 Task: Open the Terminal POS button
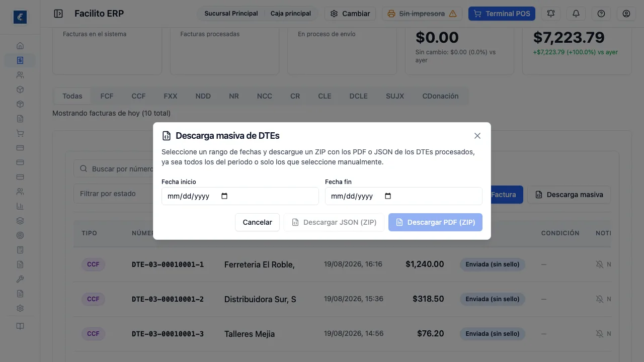point(502,14)
